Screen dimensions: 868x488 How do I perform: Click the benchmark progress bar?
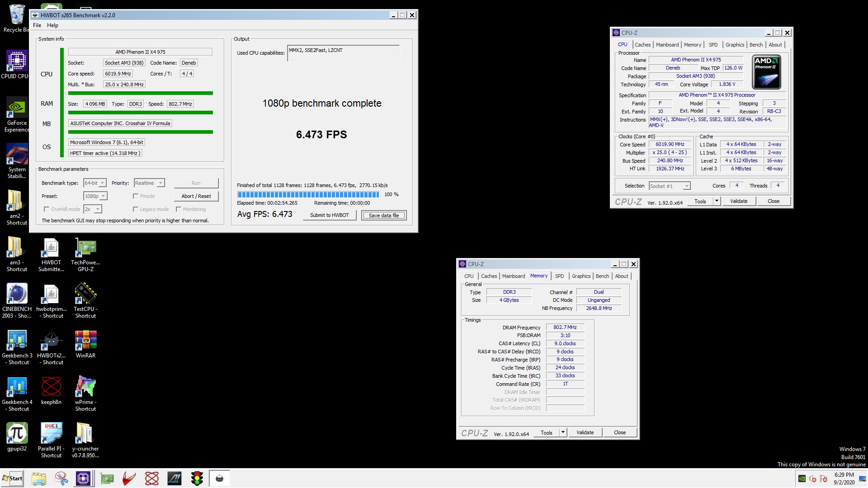[x=308, y=195]
